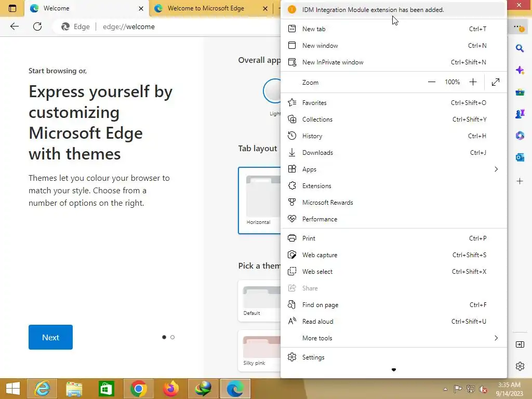This screenshot has width=532, height=399.
Task: Open Settings and more ellipsis button
Action: (518, 27)
